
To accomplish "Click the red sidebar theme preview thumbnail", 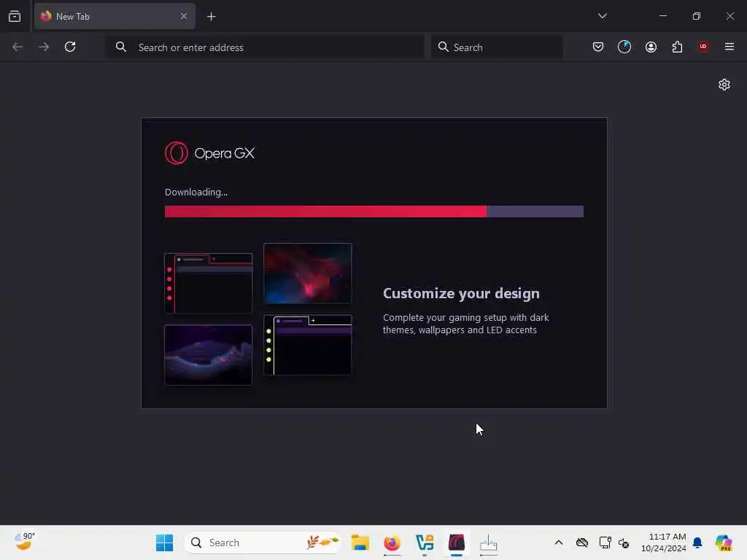I will 208,284.
